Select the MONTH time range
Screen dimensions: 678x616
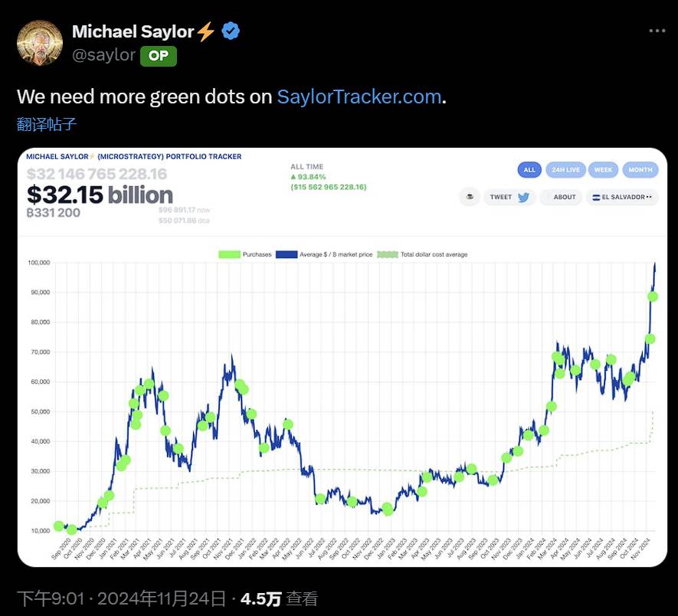[640, 169]
